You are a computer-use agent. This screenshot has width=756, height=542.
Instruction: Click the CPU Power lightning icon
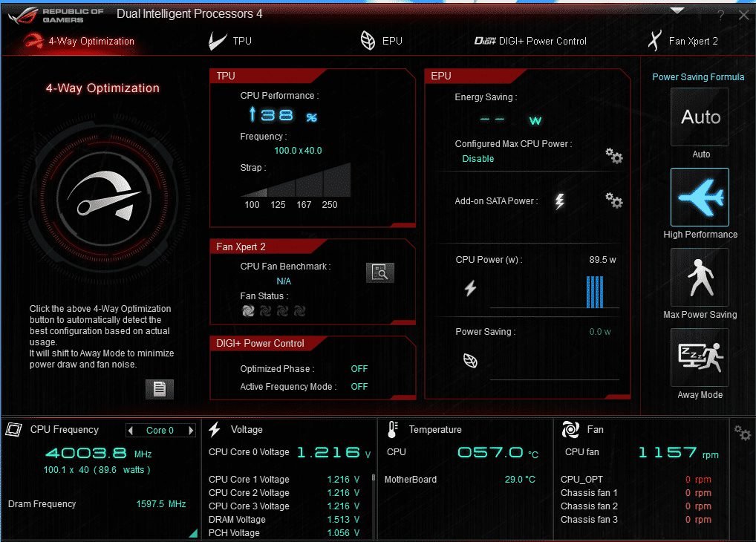point(470,288)
